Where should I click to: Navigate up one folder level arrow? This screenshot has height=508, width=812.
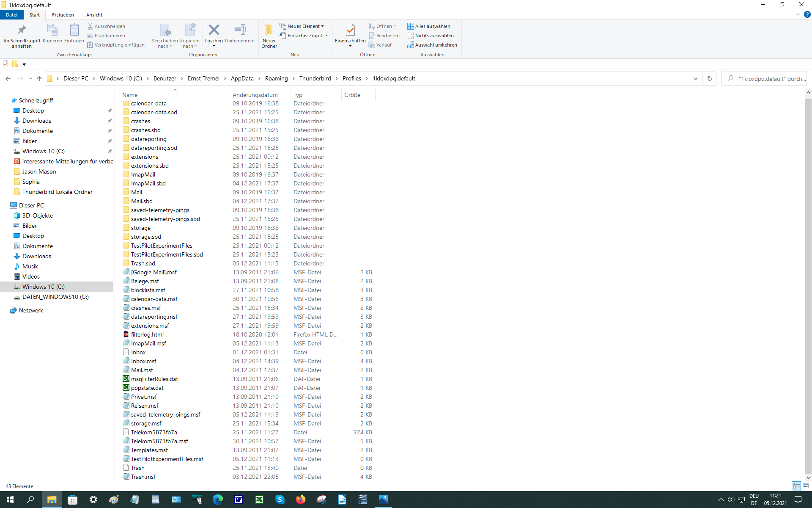[x=39, y=79]
